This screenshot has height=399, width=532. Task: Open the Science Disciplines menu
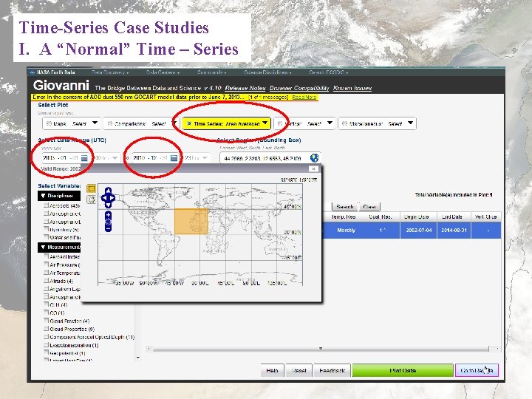(267, 72)
